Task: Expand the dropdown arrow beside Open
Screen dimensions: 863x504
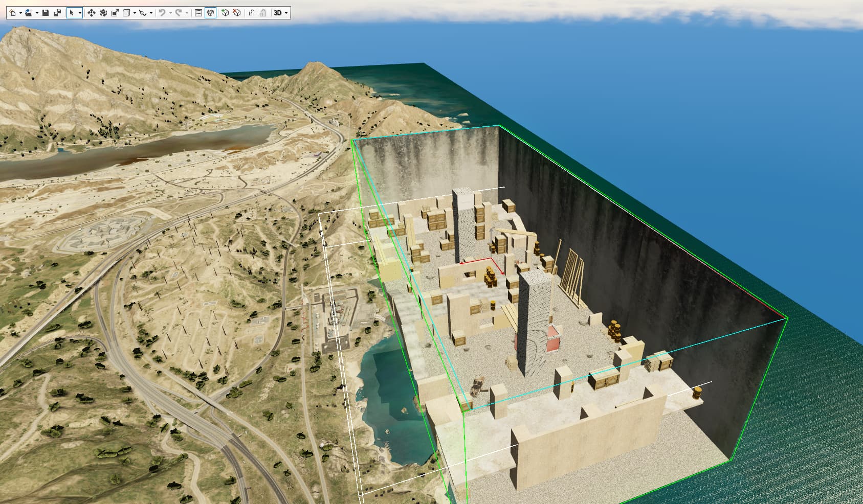Action: pos(37,13)
